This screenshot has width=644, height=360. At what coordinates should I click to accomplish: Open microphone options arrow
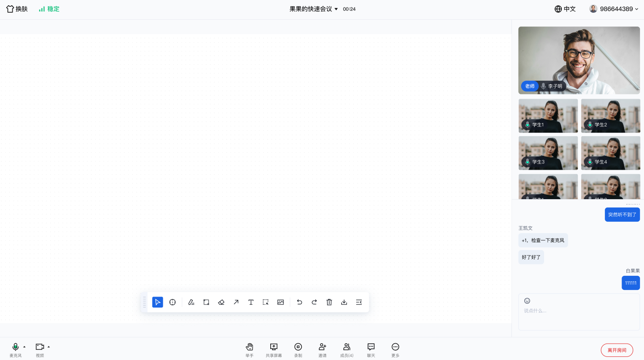(24, 347)
